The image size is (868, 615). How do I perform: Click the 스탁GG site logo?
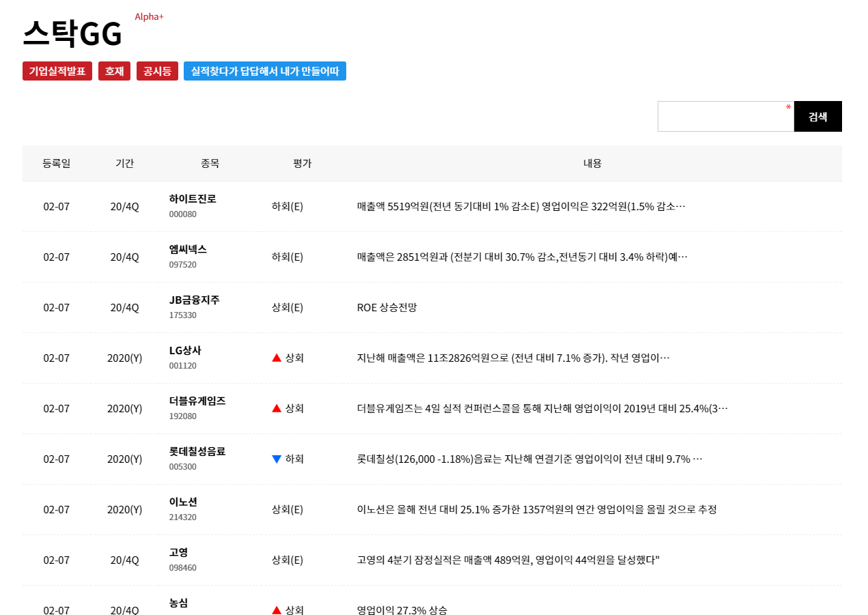coord(72,33)
